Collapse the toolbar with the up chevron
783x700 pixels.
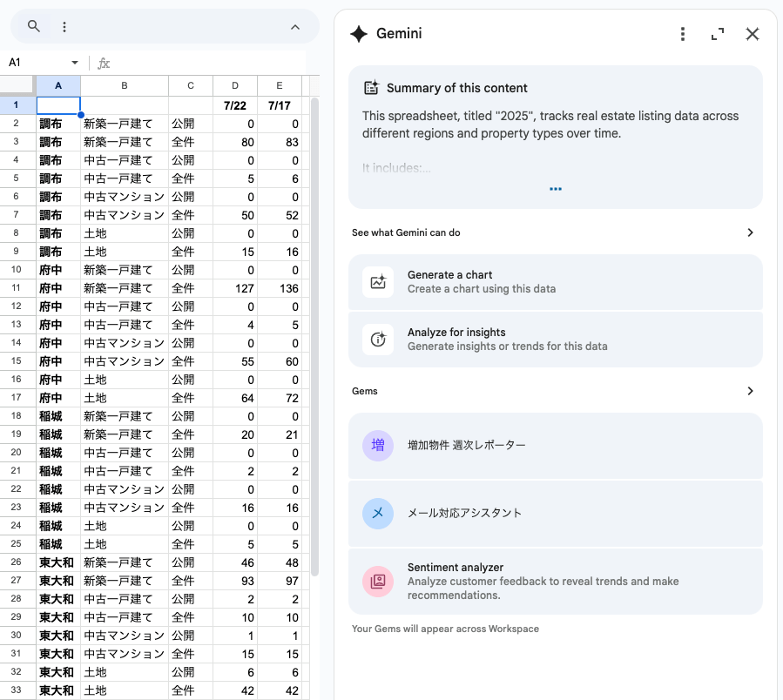[295, 27]
